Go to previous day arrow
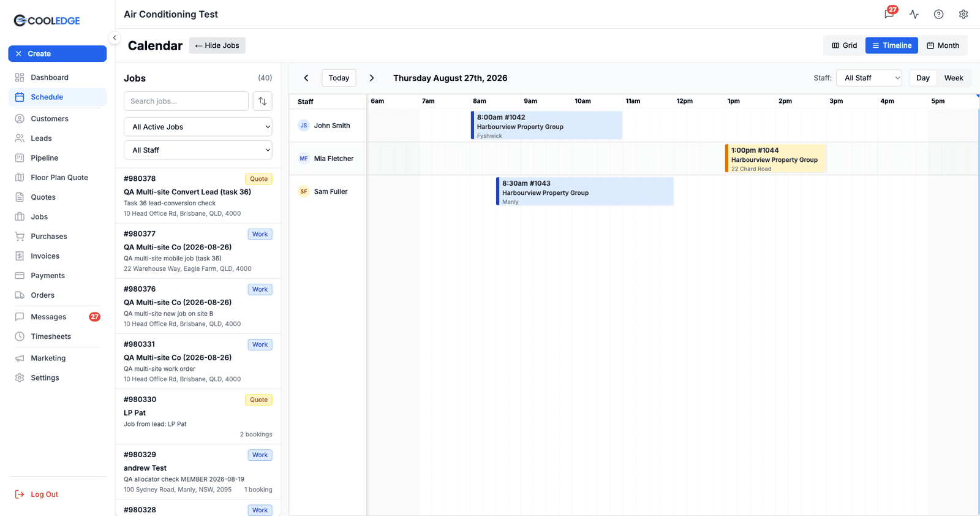The width and height of the screenshot is (980, 516). pyautogui.click(x=306, y=78)
